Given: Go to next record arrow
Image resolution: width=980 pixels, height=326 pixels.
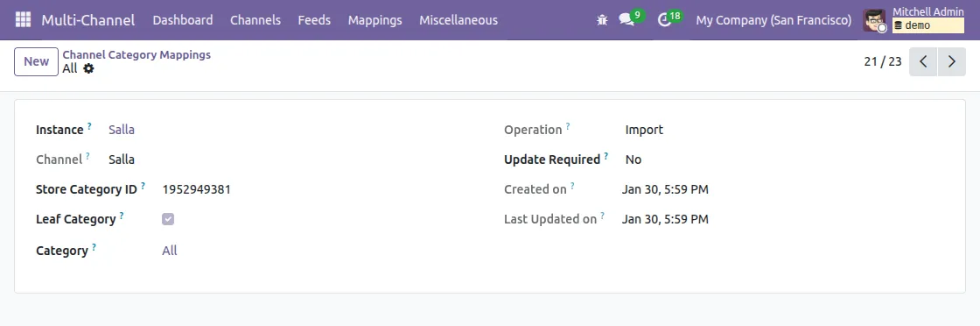Looking at the screenshot, I should click(952, 61).
